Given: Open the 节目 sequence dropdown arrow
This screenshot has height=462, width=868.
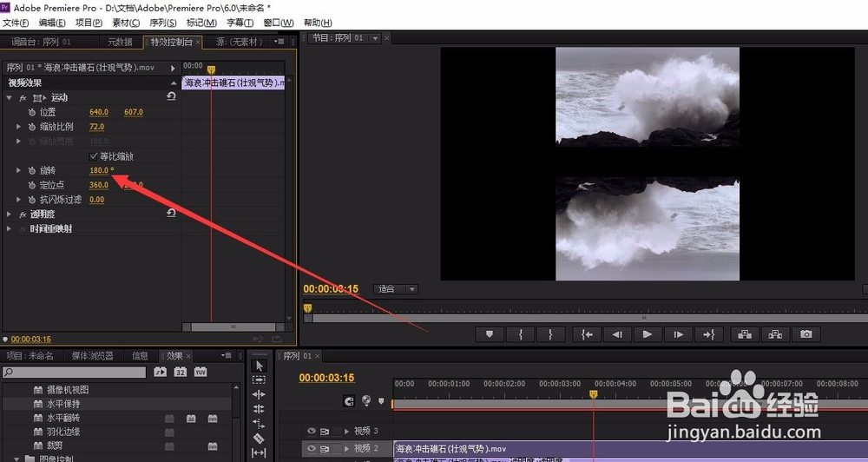Looking at the screenshot, I should (x=376, y=37).
